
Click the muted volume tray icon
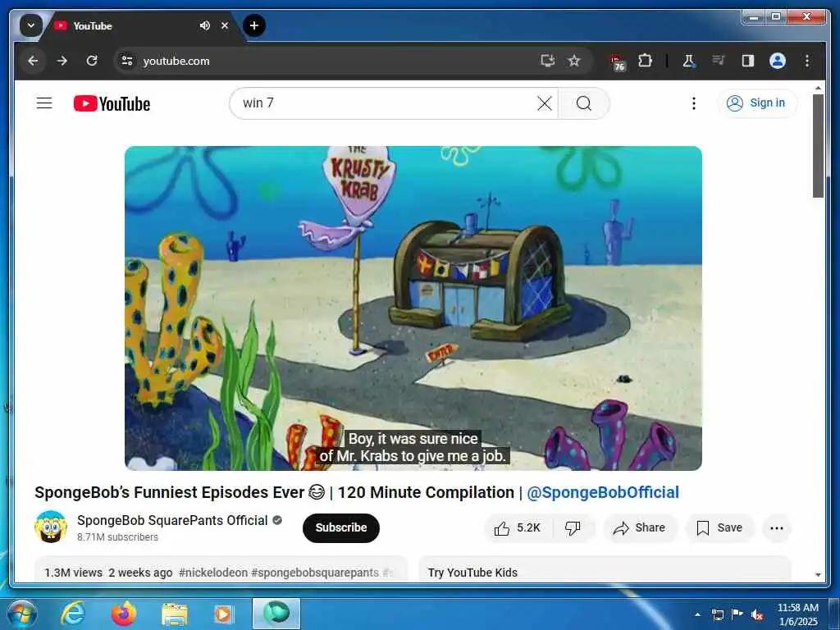tap(757, 614)
